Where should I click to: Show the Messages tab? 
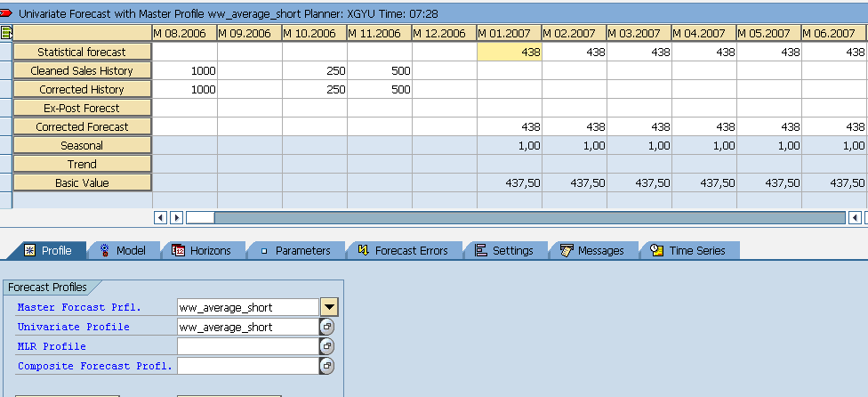[592, 251]
